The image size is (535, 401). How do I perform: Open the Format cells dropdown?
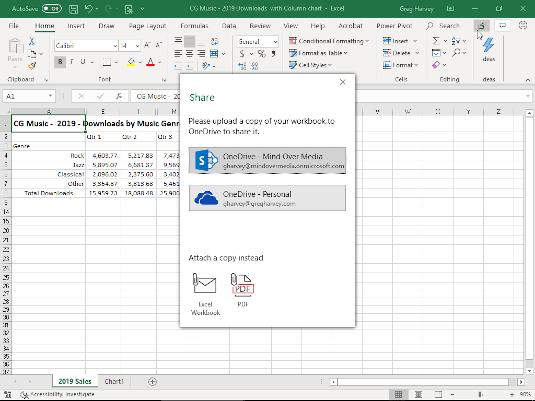[x=401, y=65]
